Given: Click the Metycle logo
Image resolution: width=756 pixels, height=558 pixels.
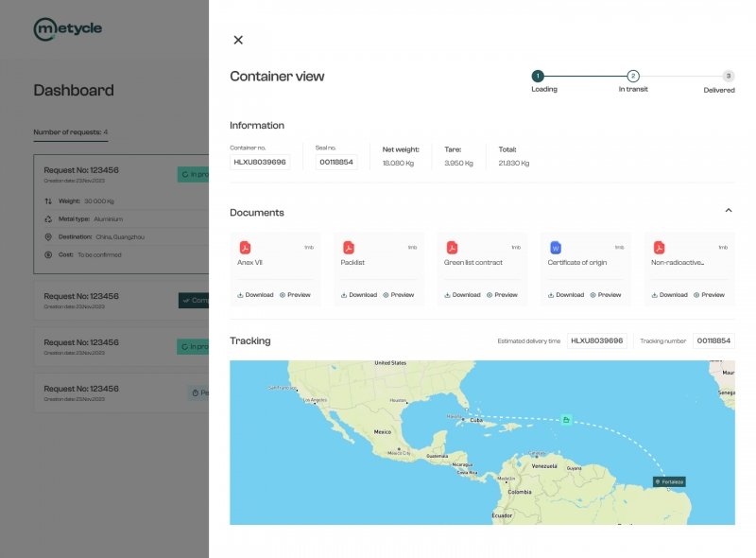Looking at the screenshot, I should coord(67,29).
